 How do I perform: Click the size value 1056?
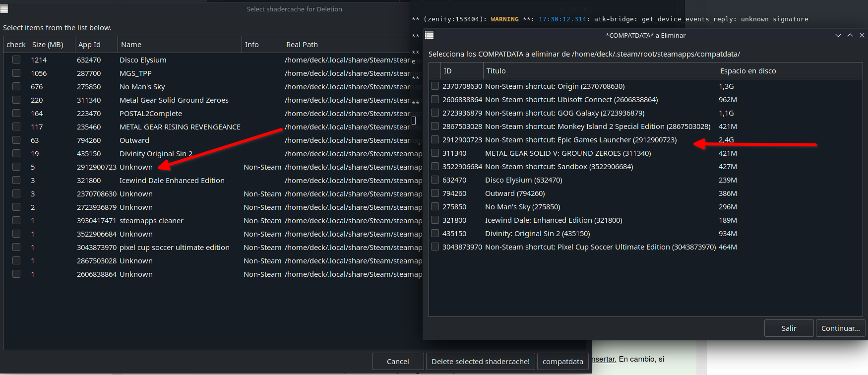39,73
